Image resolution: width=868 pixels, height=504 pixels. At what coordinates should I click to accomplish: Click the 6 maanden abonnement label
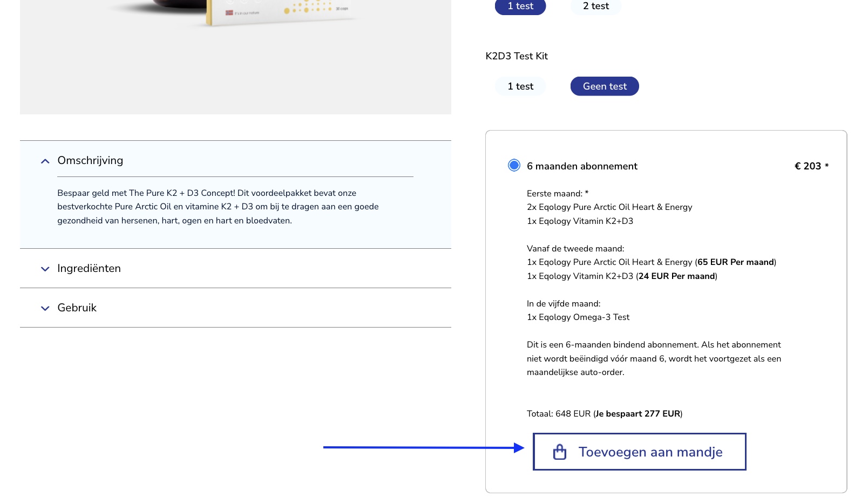coord(582,166)
